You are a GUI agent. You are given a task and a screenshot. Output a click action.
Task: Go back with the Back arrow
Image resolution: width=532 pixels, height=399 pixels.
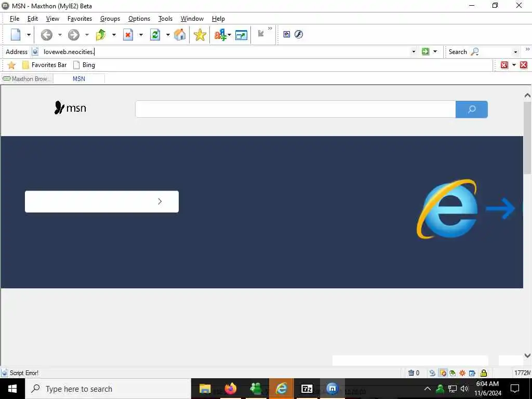(x=46, y=35)
